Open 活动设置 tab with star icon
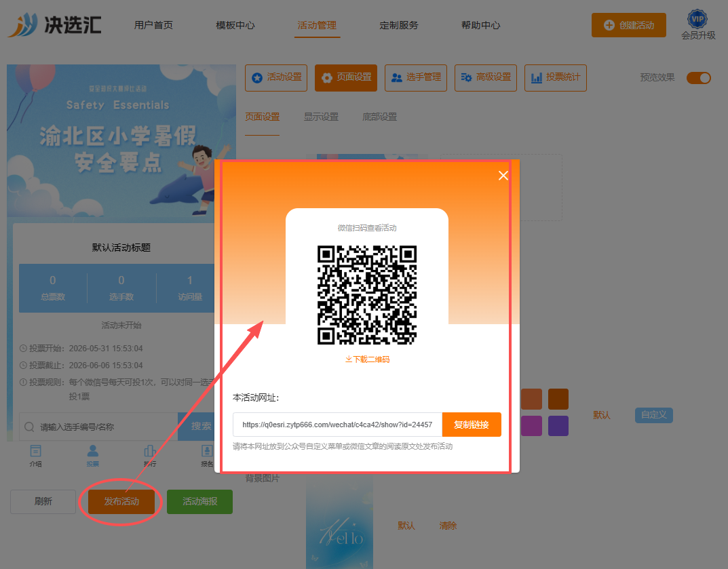The image size is (728, 569). point(276,77)
